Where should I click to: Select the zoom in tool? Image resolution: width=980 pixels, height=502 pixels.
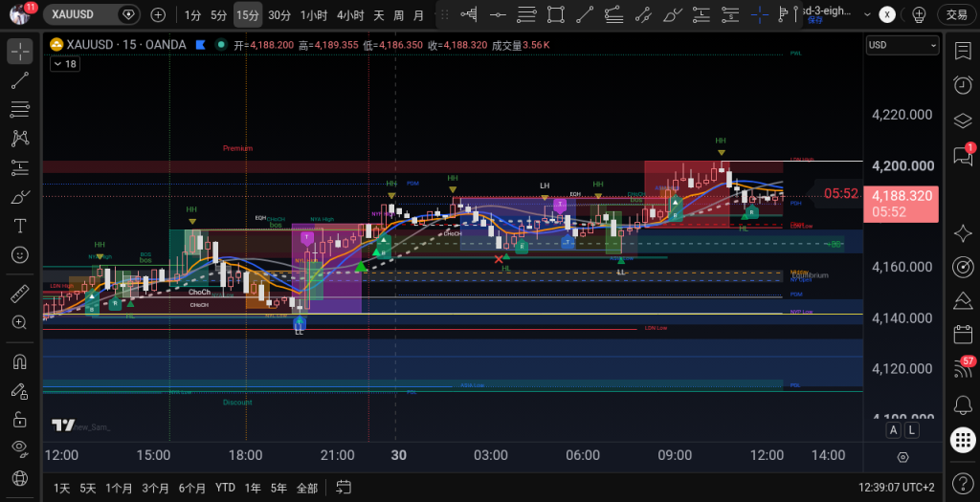(20, 322)
